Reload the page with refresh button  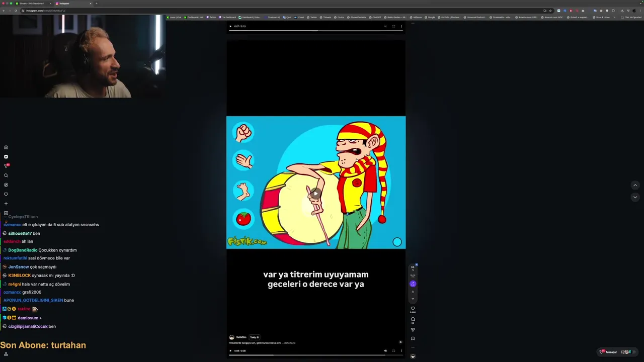pyautogui.click(x=16, y=11)
